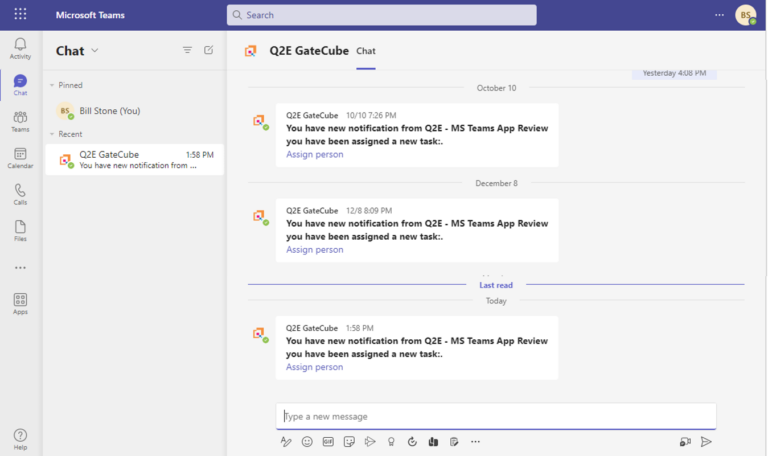Open Help in the left rail
The height and width of the screenshot is (456, 768).
pos(20,439)
